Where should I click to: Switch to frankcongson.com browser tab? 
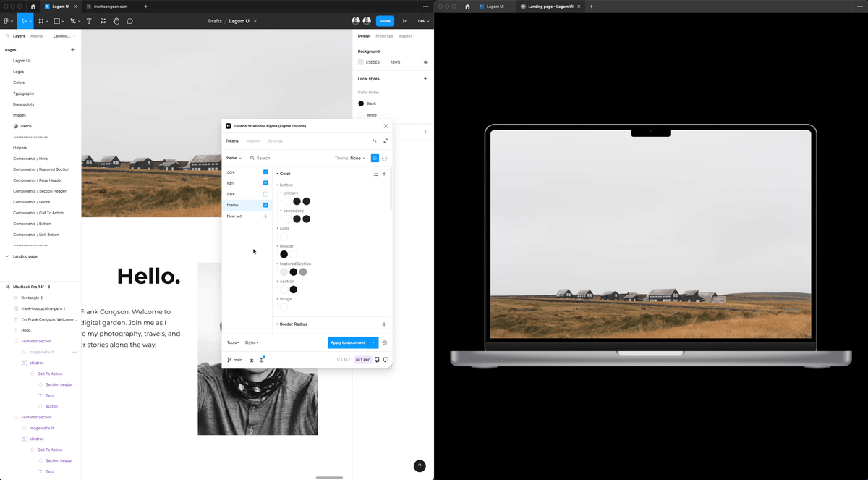pyautogui.click(x=110, y=6)
